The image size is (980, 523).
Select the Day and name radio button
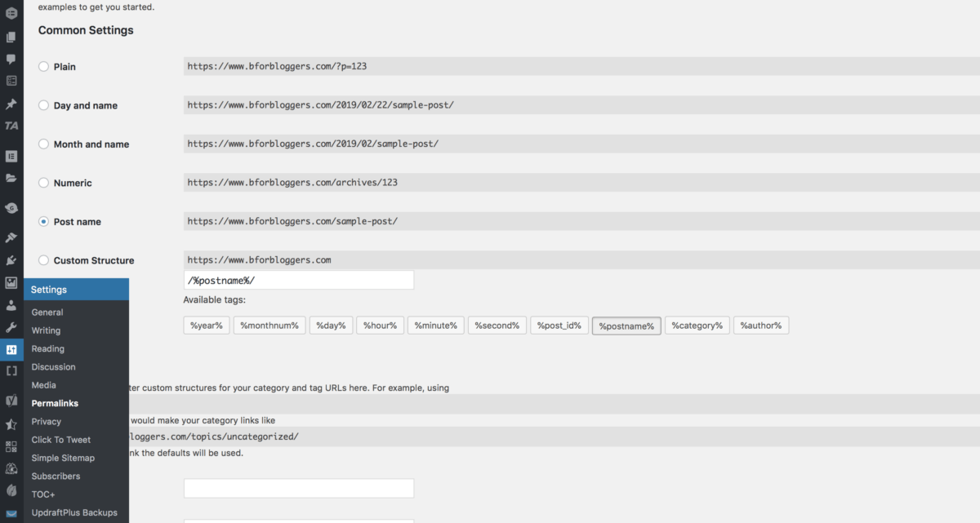(44, 105)
